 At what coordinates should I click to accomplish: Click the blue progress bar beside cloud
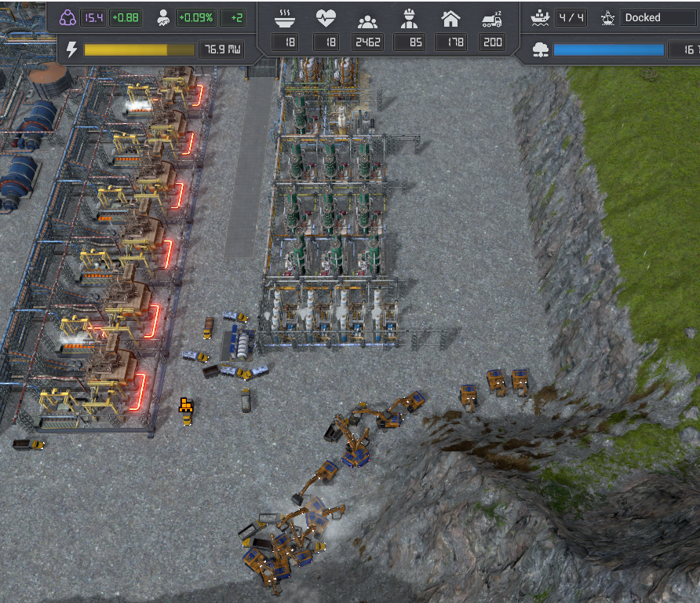[x=609, y=49]
